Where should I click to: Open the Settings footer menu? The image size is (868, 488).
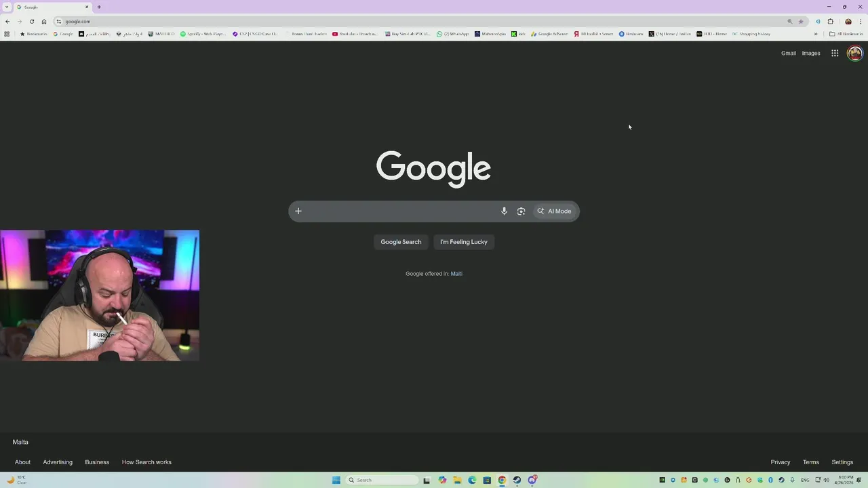point(842,462)
